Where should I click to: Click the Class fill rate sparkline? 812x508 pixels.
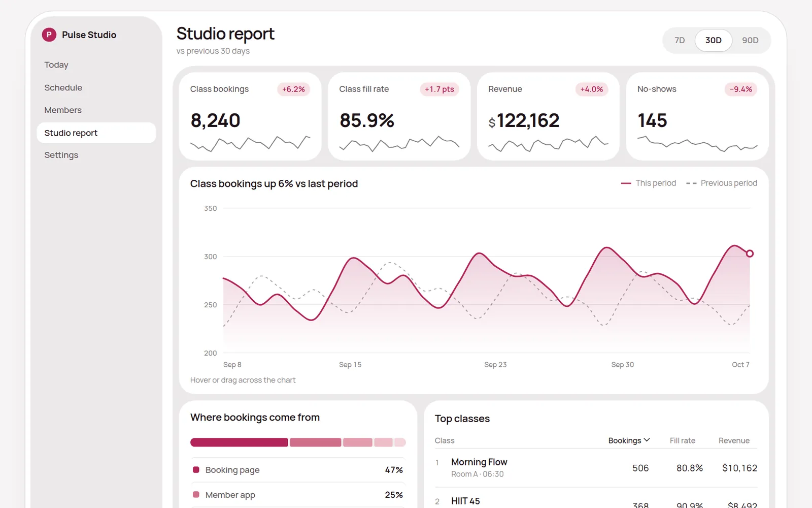399,144
